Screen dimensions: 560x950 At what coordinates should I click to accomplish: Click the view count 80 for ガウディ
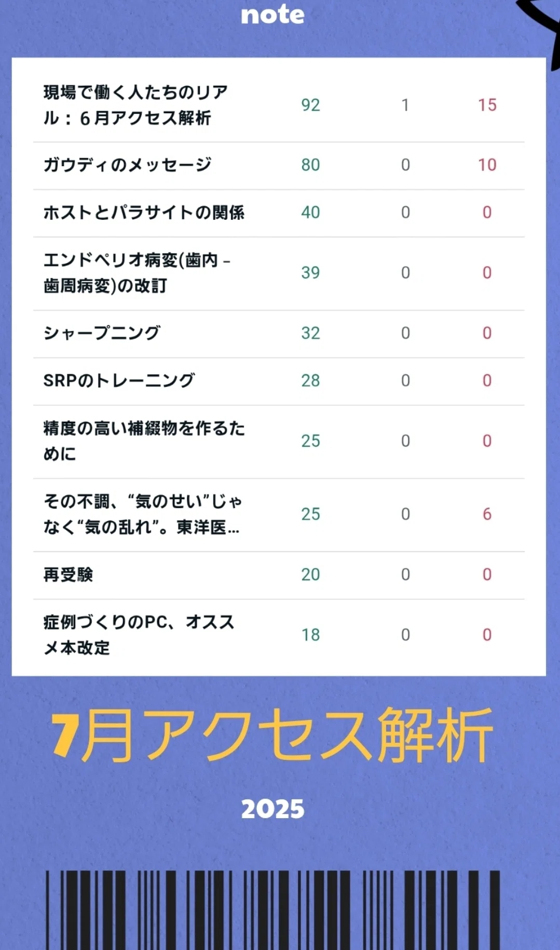pyautogui.click(x=310, y=165)
